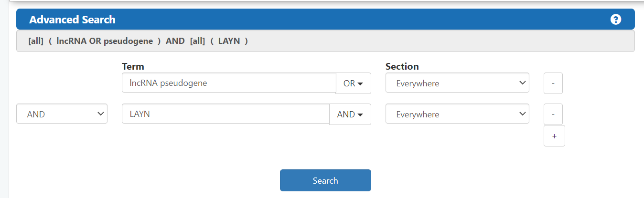Click "( LAYN )" in the query preview
Image resolution: width=644 pixels, height=198 pixels.
pyautogui.click(x=233, y=41)
